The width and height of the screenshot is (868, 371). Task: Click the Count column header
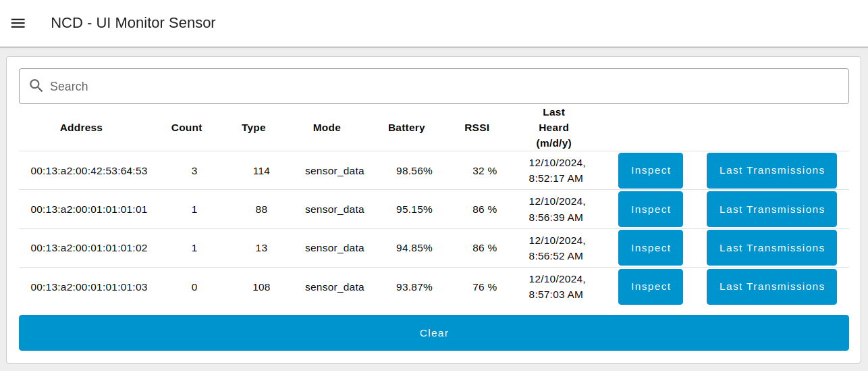coord(186,128)
